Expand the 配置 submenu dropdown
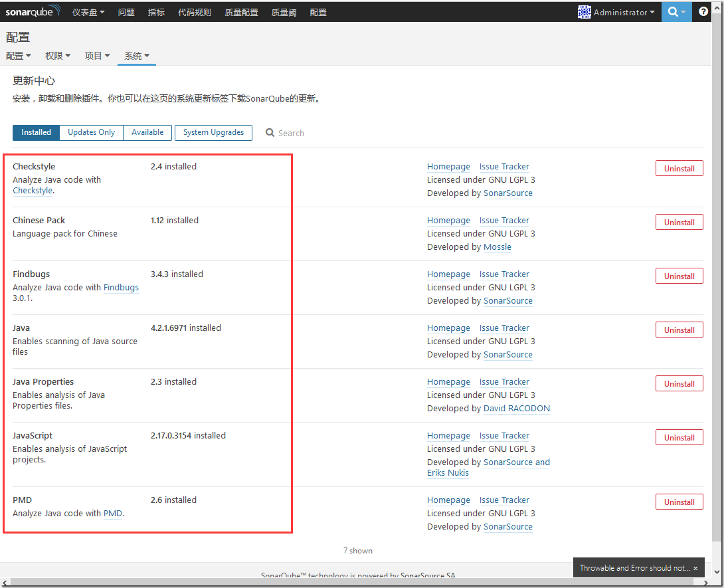Screen dimensions: 724x588 19,56
